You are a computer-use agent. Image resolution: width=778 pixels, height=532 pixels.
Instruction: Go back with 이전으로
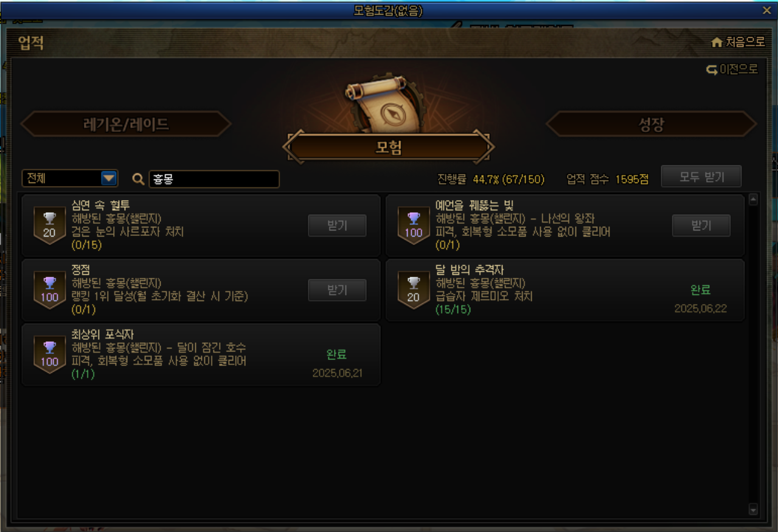tap(732, 69)
